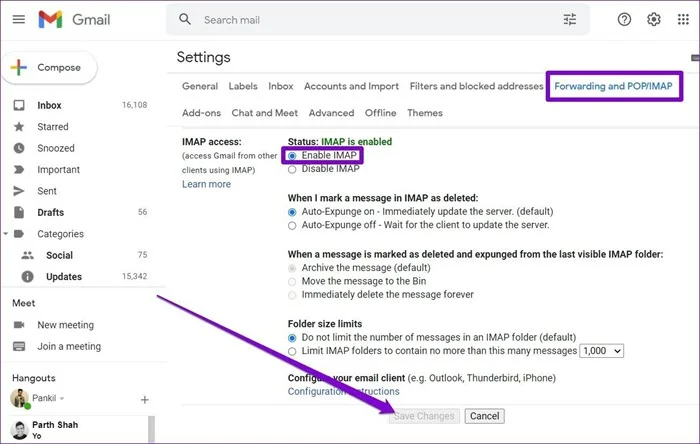Select Auto-Expunge off option
This screenshot has height=444, width=700.
point(292,226)
